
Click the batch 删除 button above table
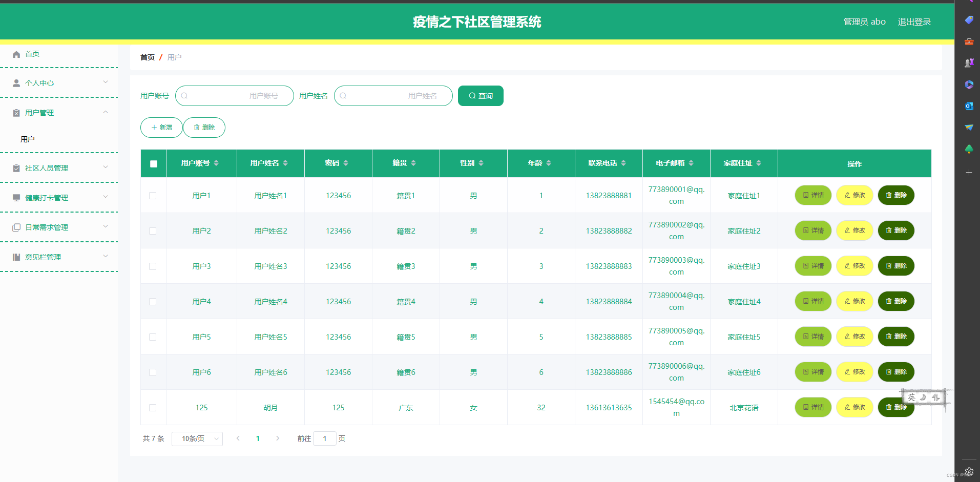pyautogui.click(x=204, y=128)
